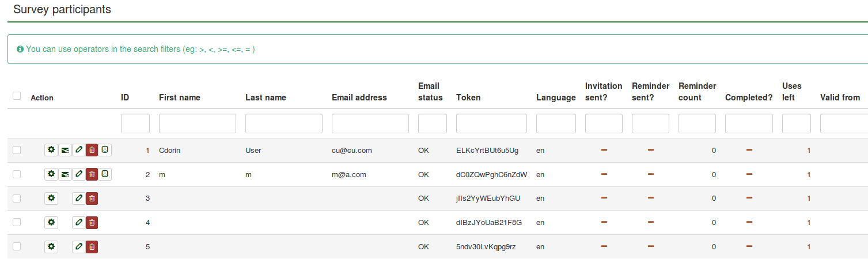Viewport: 868px width, 266px height.
Task: Click the gear icon for participant 5
Action: coord(51,247)
